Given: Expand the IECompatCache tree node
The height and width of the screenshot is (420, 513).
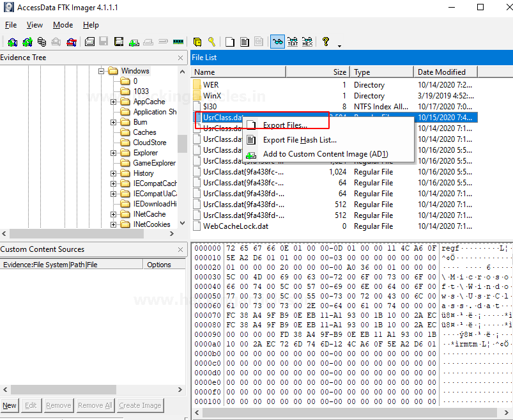Looking at the screenshot, I should [x=113, y=183].
